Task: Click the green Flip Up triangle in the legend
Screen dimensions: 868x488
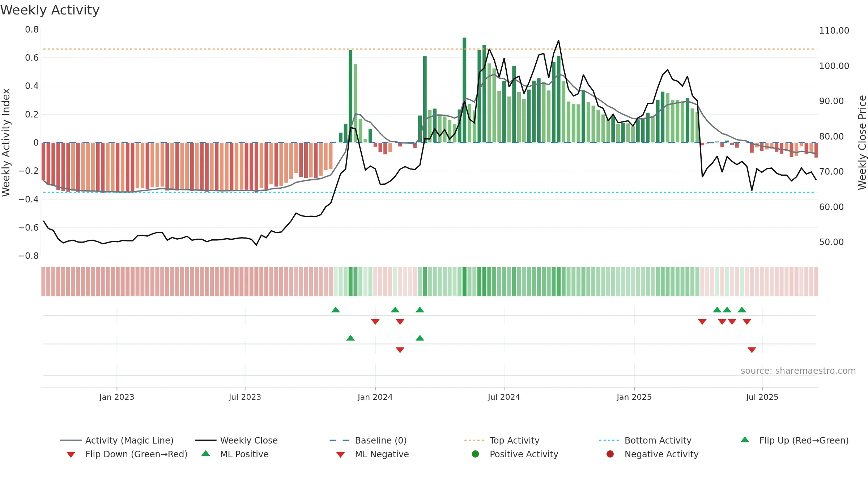Action: pos(745,440)
